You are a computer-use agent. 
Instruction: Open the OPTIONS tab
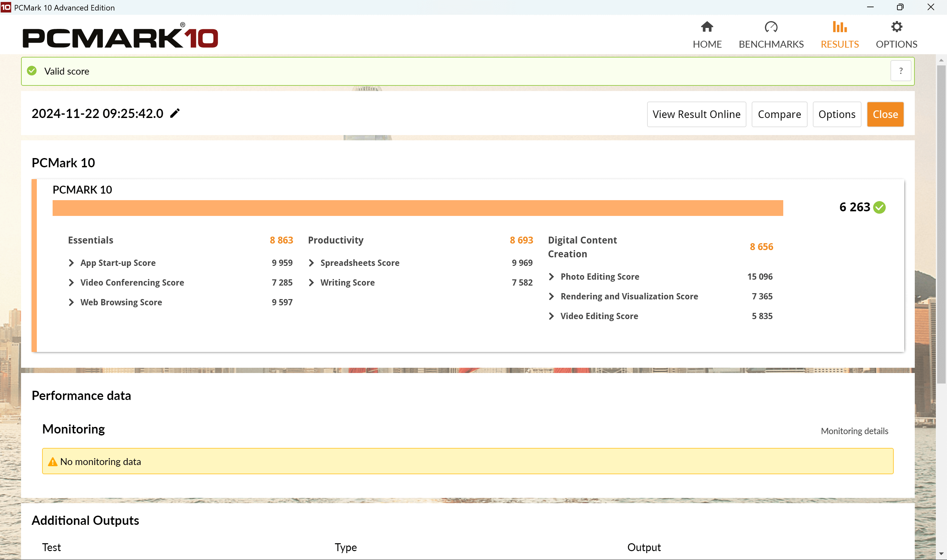click(896, 44)
